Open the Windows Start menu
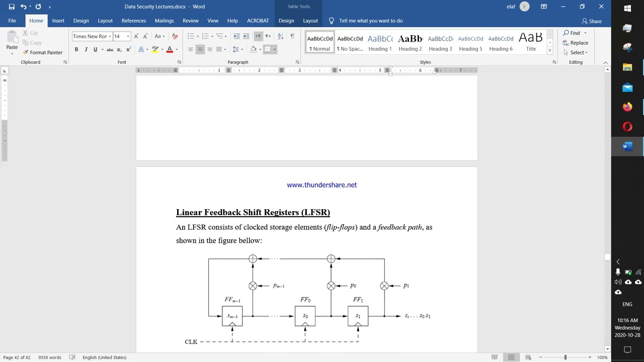Screen dimensions: 644x362 coord(627,8)
